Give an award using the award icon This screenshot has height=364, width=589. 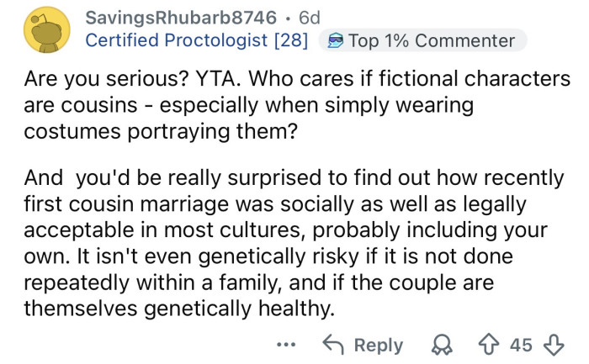pos(438,345)
